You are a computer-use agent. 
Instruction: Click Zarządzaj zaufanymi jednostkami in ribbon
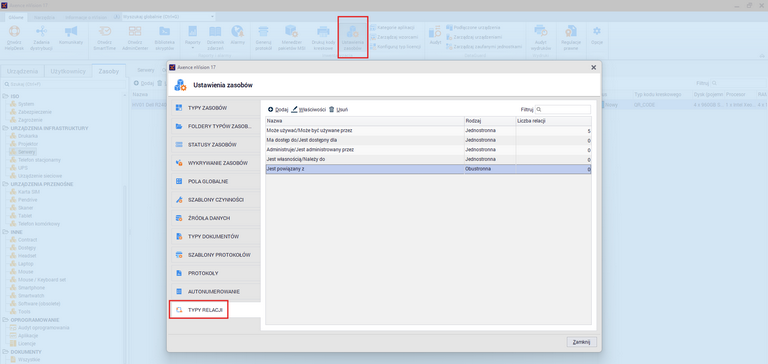click(484, 47)
